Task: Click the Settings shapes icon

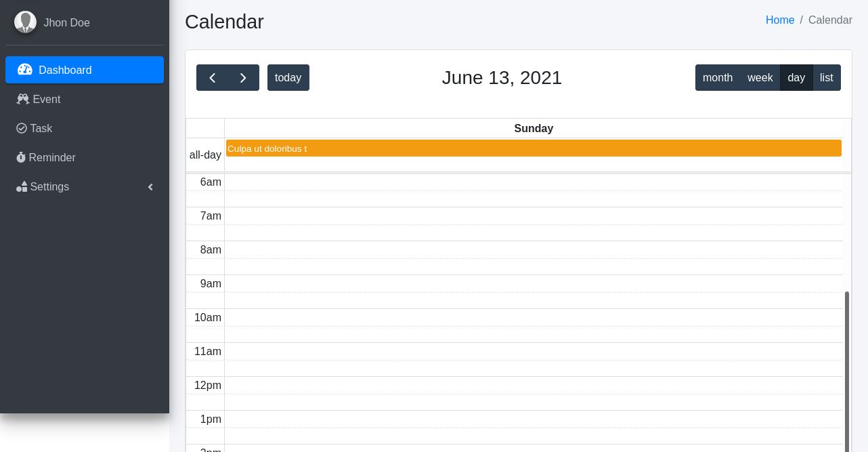Action: (22, 187)
